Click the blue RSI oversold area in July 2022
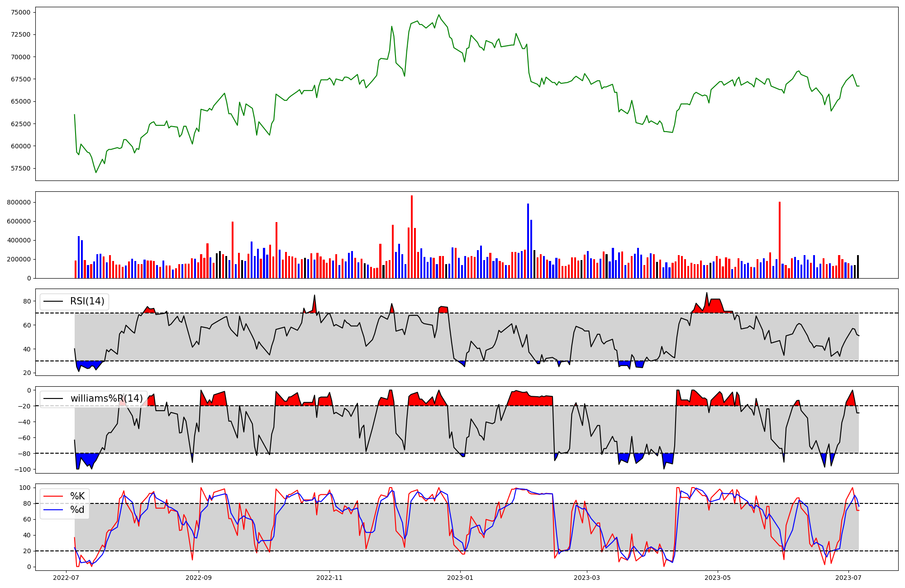Image resolution: width=905 pixels, height=588 pixels. 87,365
